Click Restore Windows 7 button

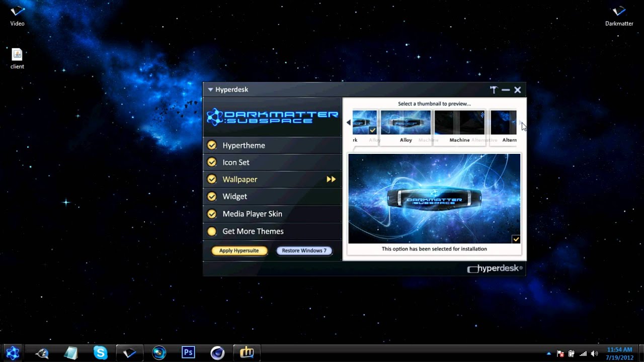304,250
